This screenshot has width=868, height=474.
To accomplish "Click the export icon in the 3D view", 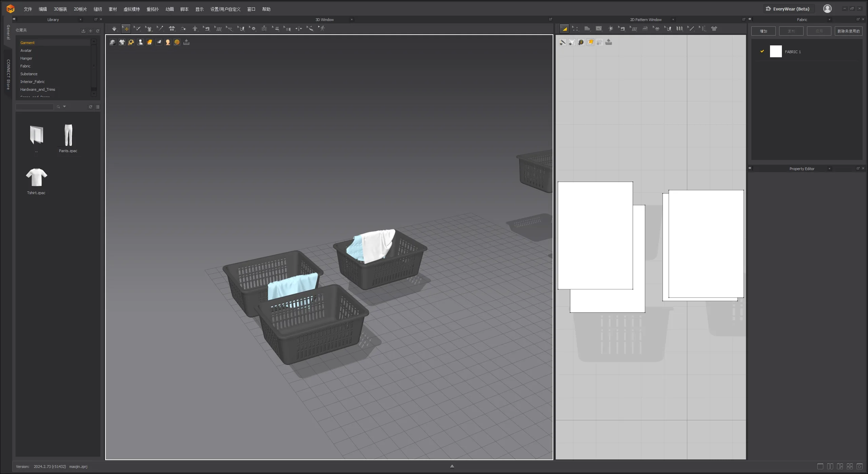I will 186,42.
